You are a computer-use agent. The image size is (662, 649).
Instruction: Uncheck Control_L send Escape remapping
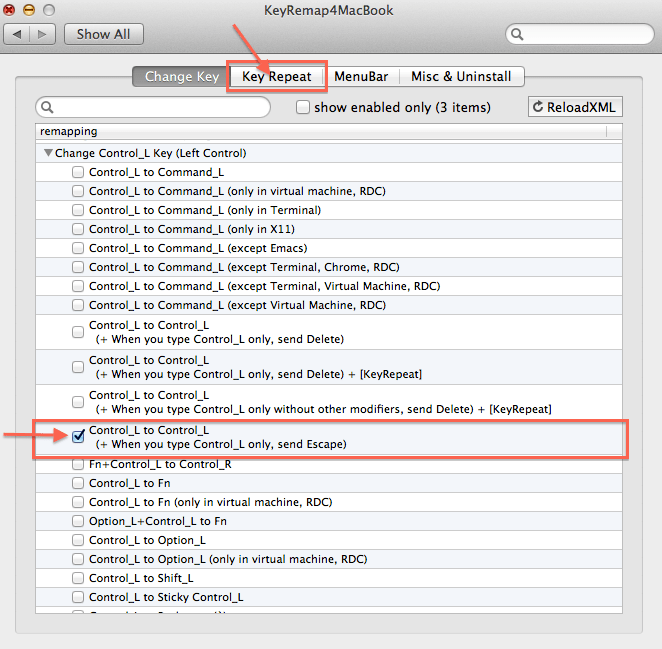click(79, 436)
